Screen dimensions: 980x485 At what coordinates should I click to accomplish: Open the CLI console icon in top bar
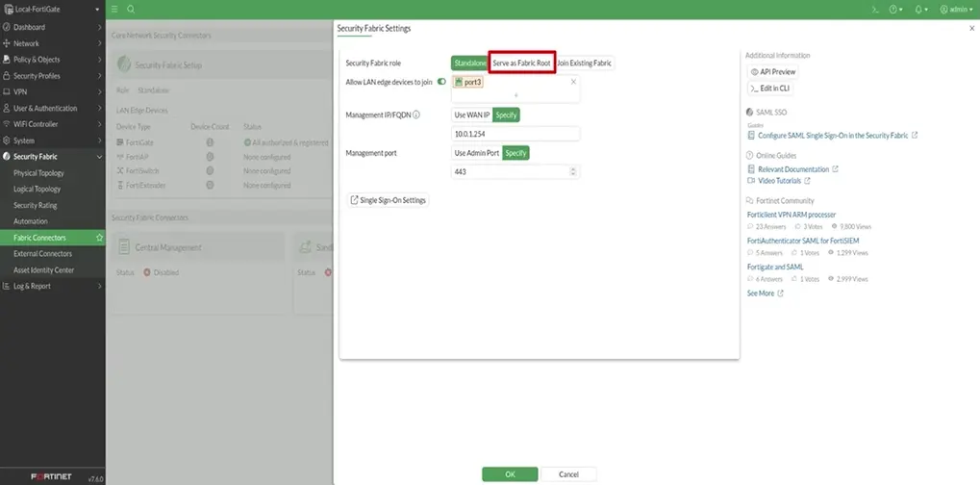point(875,10)
